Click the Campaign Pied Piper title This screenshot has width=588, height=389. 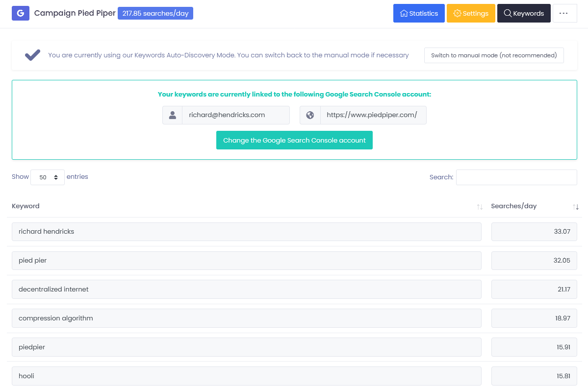[75, 13]
